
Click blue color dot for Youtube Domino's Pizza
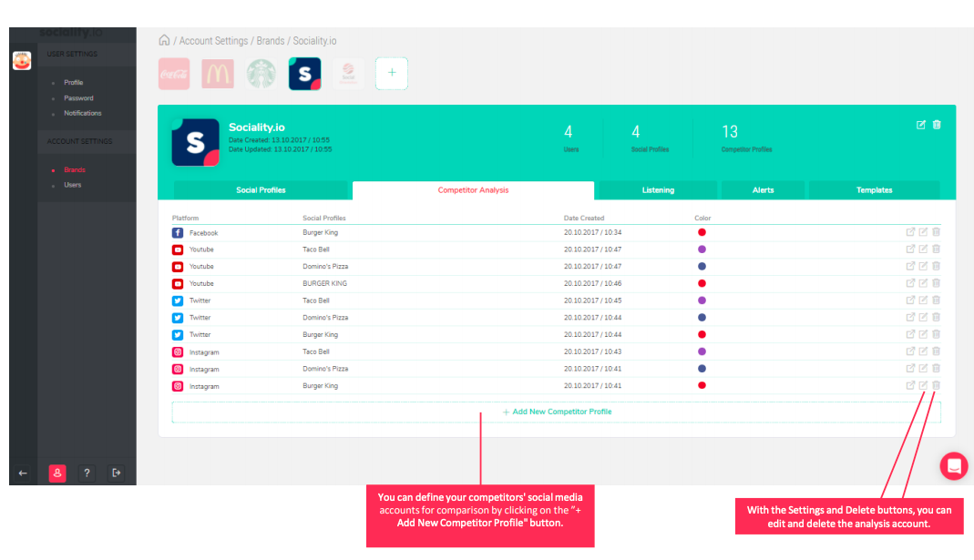702,266
